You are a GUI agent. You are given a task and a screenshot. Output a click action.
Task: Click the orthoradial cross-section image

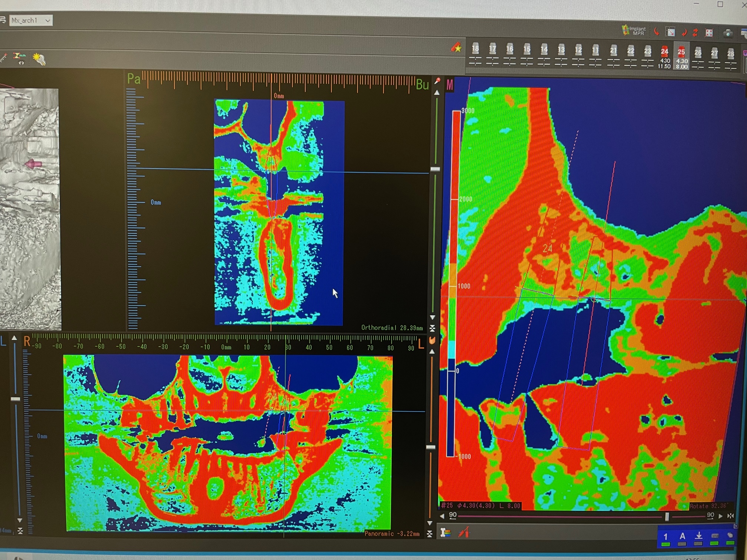(279, 212)
